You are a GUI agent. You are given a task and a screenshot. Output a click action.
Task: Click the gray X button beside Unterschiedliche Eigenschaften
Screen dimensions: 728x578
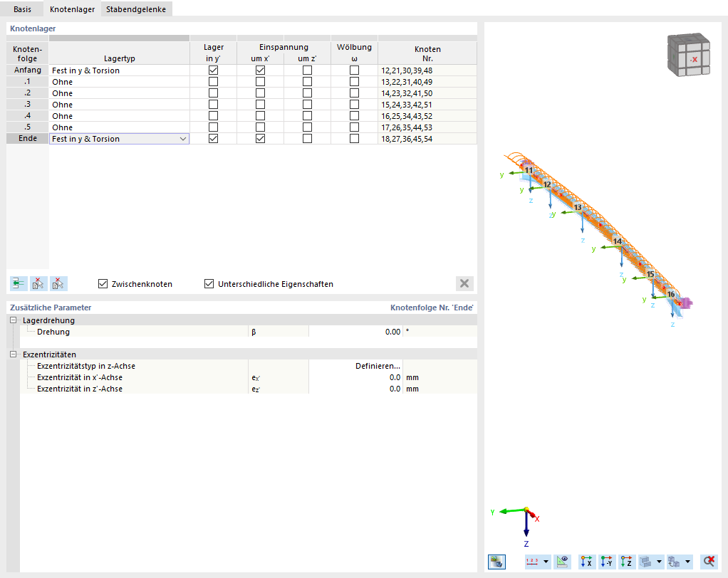tap(464, 283)
